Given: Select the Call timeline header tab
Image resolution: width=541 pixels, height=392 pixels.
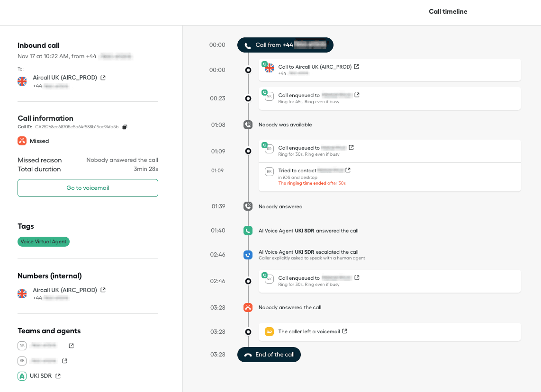Looking at the screenshot, I should coord(448,11).
